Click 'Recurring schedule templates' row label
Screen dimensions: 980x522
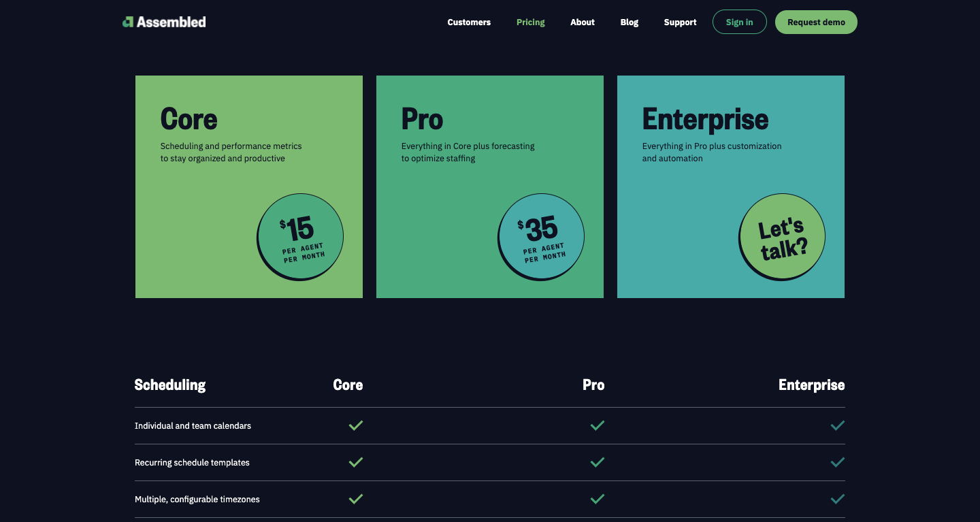point(192,463)
